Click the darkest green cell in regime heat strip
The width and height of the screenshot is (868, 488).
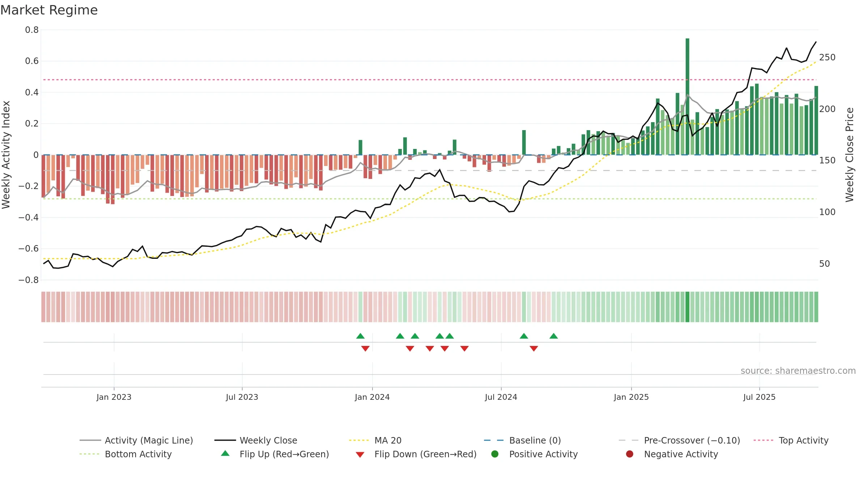[x=687, y=307]
